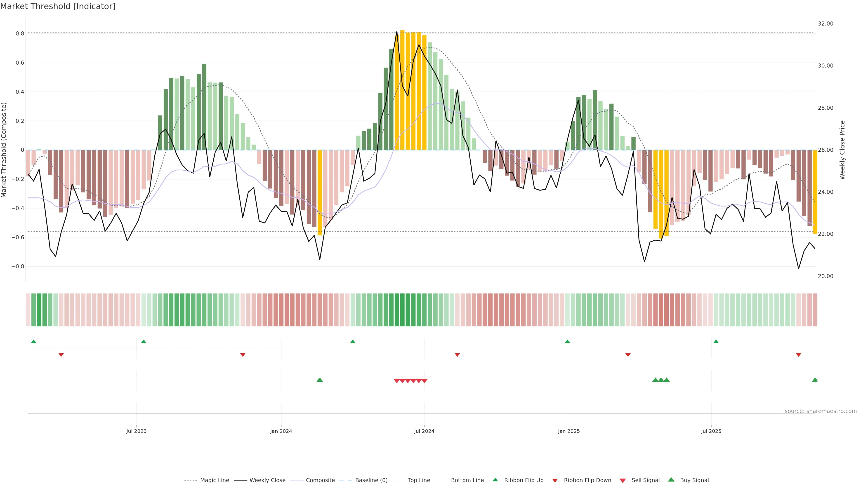The width and height of the screenshot is (868, 488).
Task: Click the Baseline (0) legend entry
Action: (371, 480)
